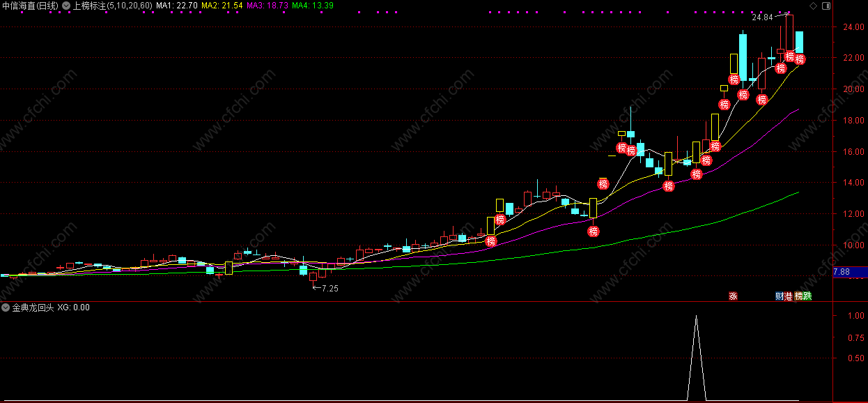Click the 港 event marker

[789, 296]
